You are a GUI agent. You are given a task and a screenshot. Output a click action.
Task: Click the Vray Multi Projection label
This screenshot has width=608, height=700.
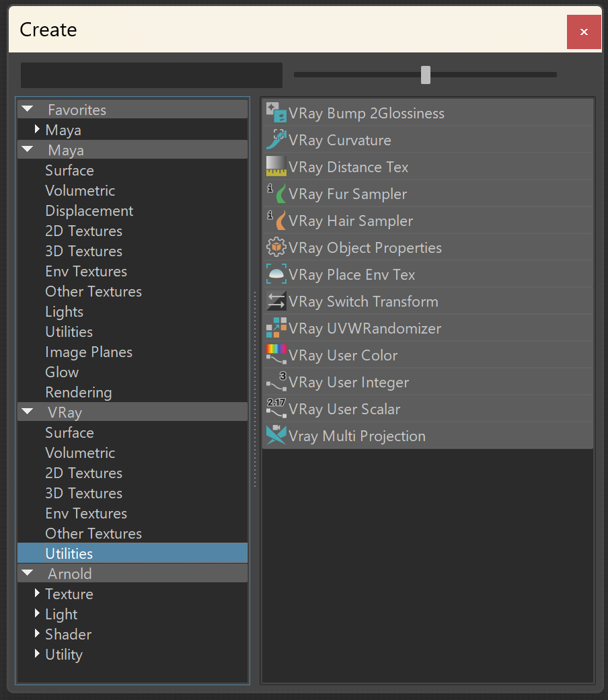pos(357,436)
